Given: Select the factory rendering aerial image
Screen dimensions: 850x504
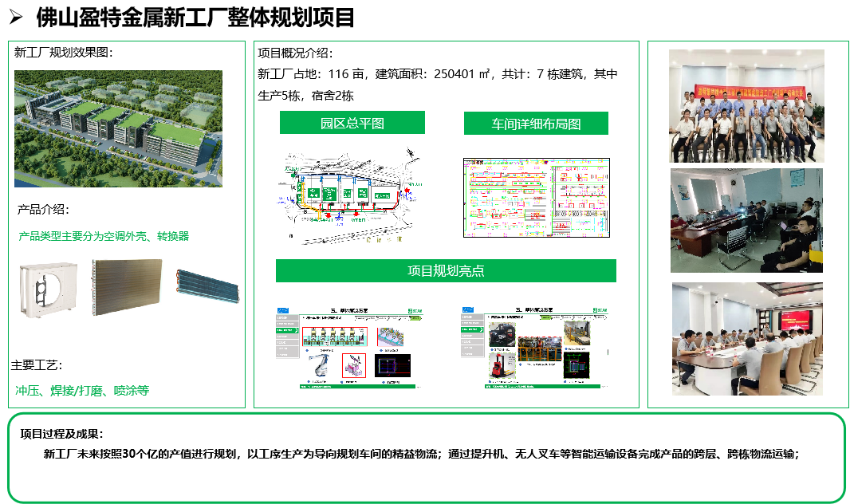Looking at the screenshot, I should click(118, 128).
